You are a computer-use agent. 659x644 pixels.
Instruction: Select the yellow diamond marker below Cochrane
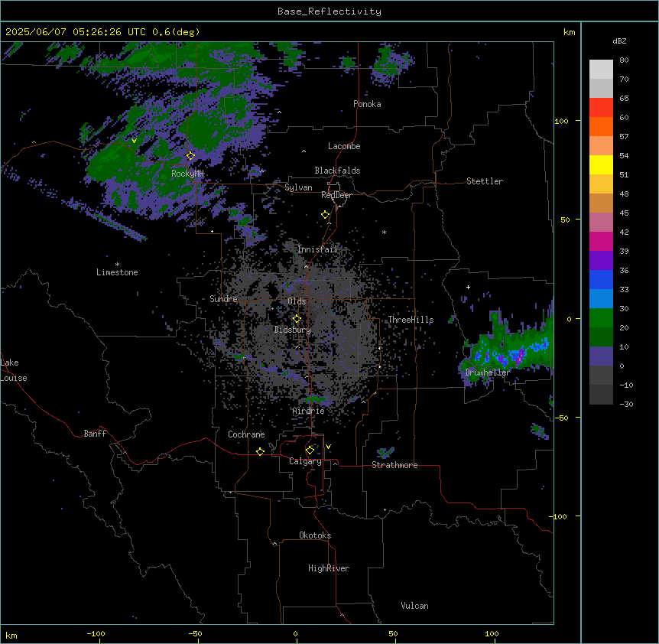tap(260, 451)
